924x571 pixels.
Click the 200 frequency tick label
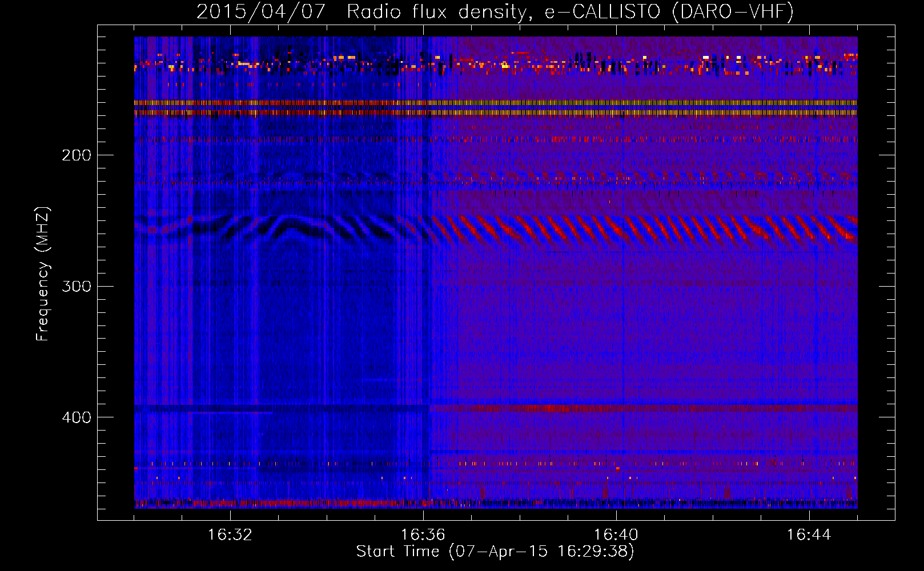click(x=76, y=155)
